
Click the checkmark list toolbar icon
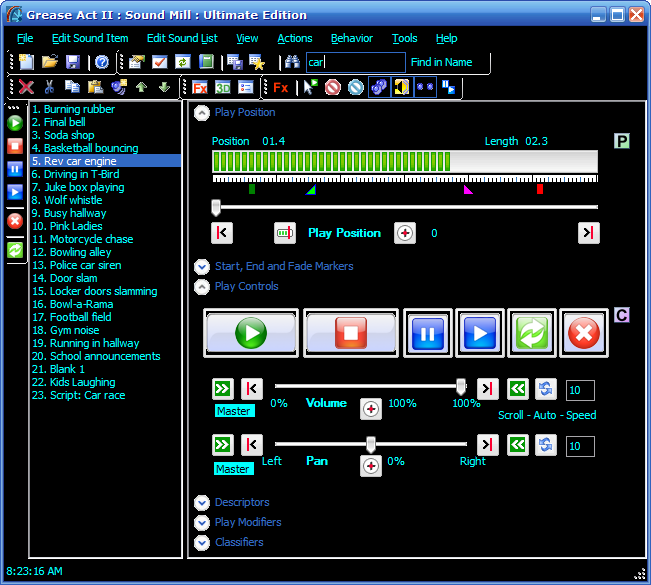pos(160,62)
